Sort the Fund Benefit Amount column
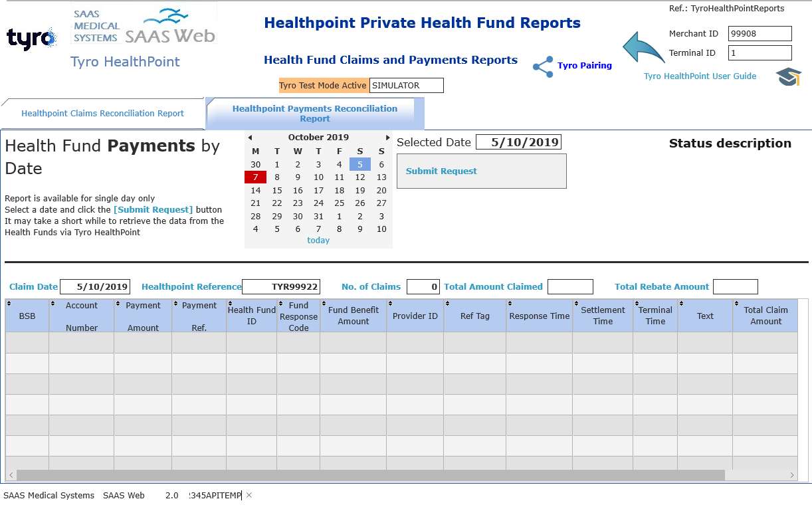This screenshot has width=812, height=507. tap(323, 304)
